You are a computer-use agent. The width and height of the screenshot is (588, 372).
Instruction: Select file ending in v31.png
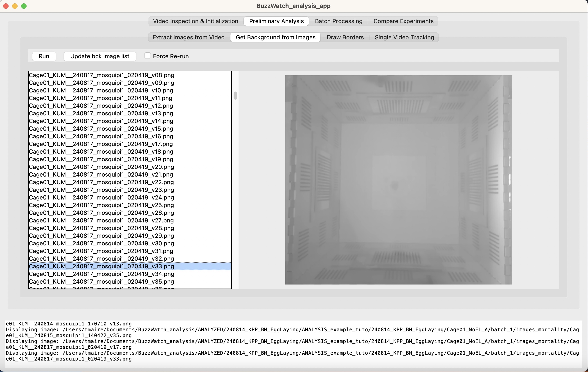point(130,251)
